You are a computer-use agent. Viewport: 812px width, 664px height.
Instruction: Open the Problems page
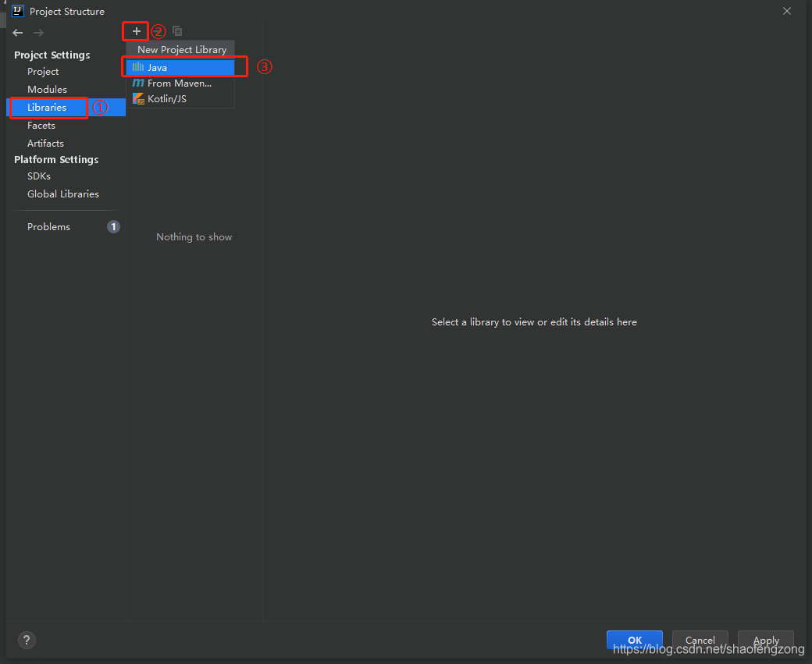(48, 227)
